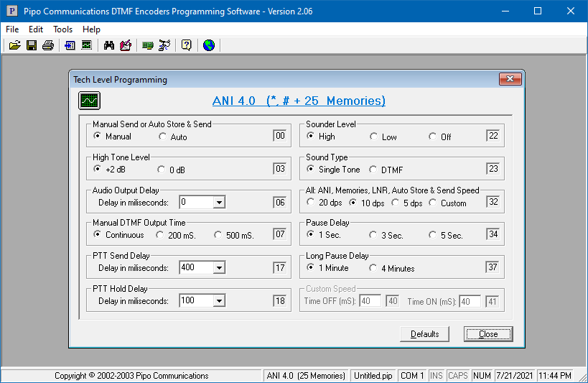The height and width of the screenshot is (383, 588).
Task: Select Auto for Manual Send or Auto Store
Action: pyautogui.click(x=163, y=137)
